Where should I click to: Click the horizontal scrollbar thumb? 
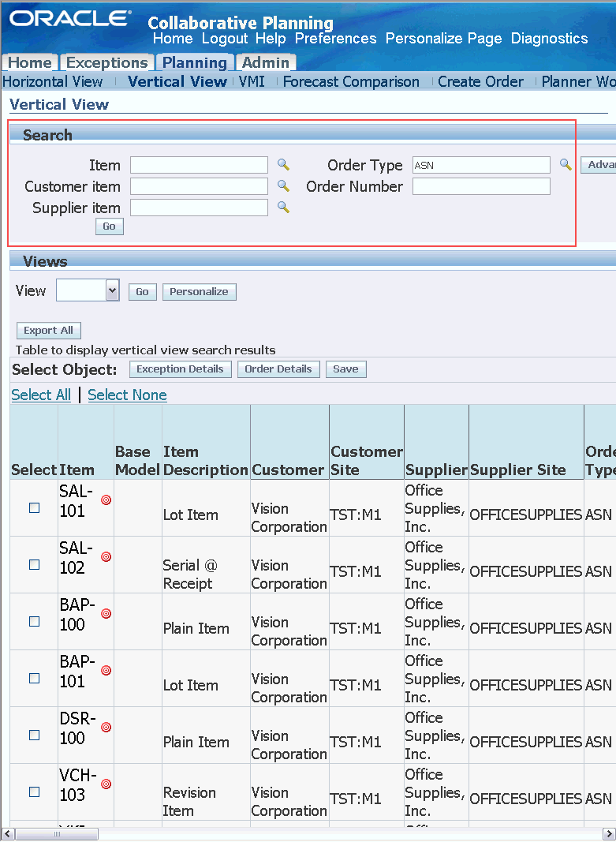click(x=58, y=834)
